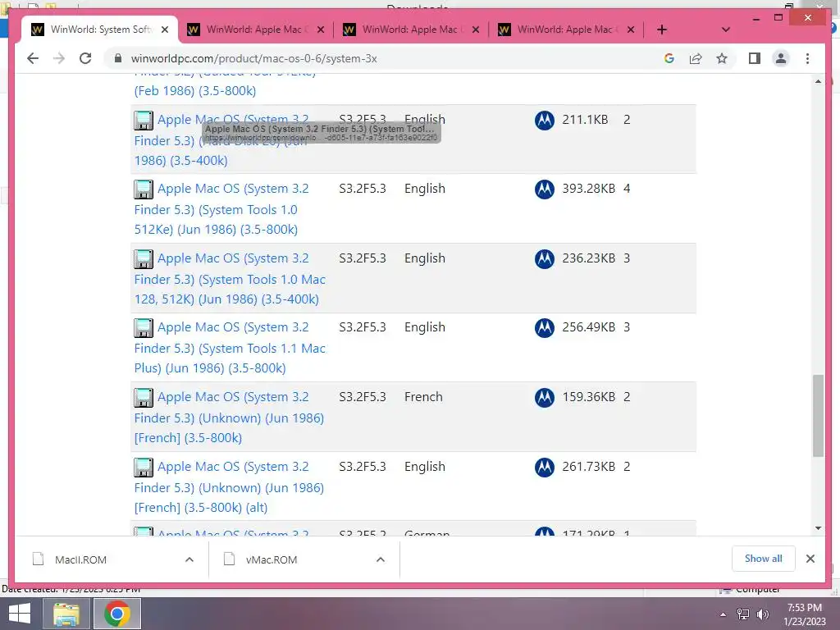This screenshot has height=630, width=840.
Task: Expand options for vMac.ROM download
Action: click(381, 559)
